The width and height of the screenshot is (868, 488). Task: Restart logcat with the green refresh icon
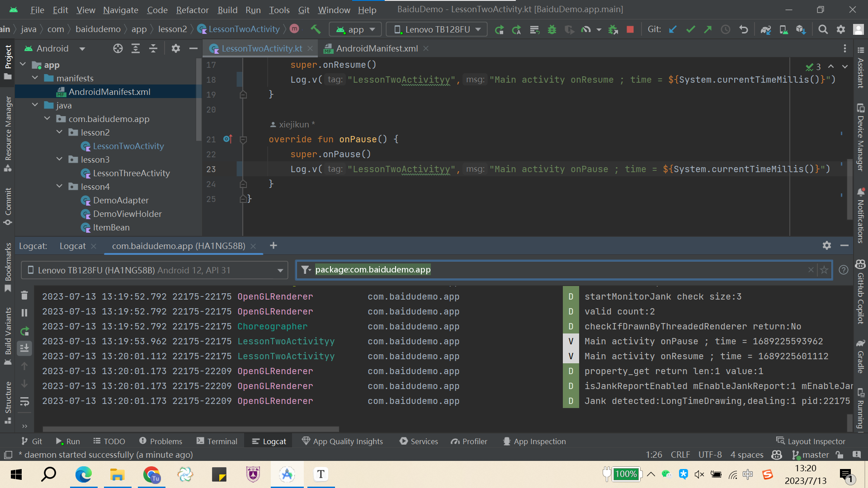pos(24,331)
